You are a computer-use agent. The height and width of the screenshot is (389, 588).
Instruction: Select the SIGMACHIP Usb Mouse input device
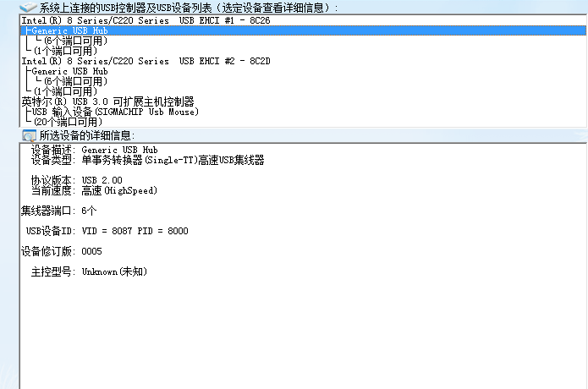[115, 112]
